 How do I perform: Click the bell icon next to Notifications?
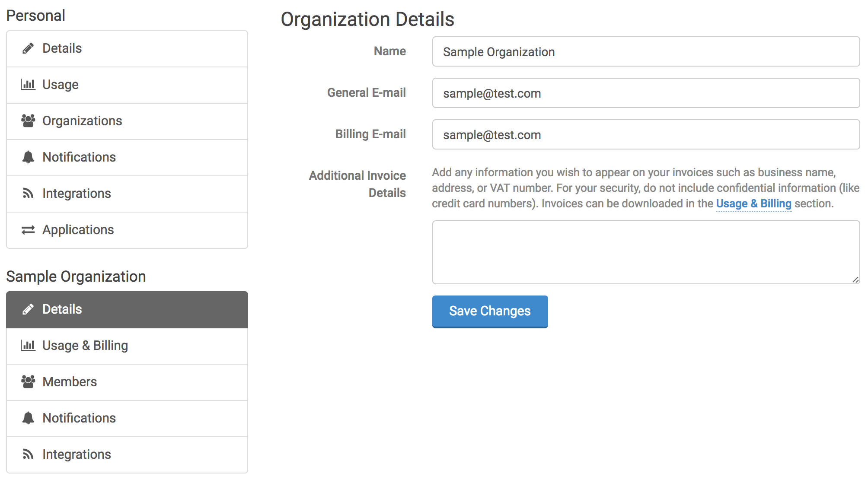pos(26,156)
